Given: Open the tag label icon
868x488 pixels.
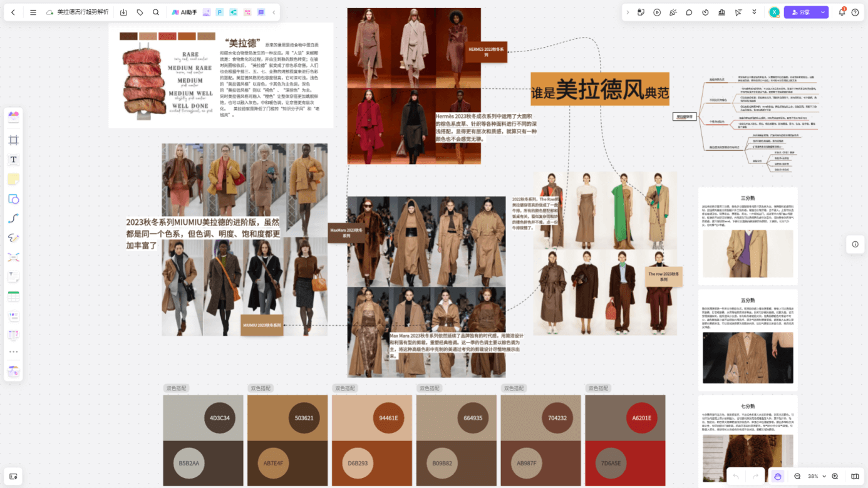Looking at the screenshot, I should 140,13.
